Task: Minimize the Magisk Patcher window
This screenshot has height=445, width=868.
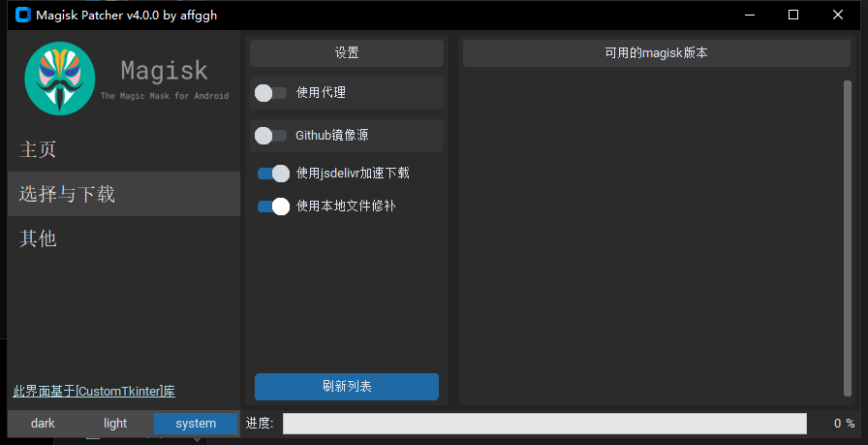Action: pyautogui.click(x=750, y=15)
